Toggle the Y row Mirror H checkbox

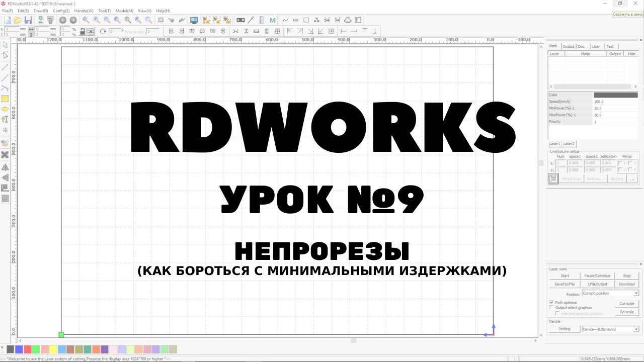620,170
